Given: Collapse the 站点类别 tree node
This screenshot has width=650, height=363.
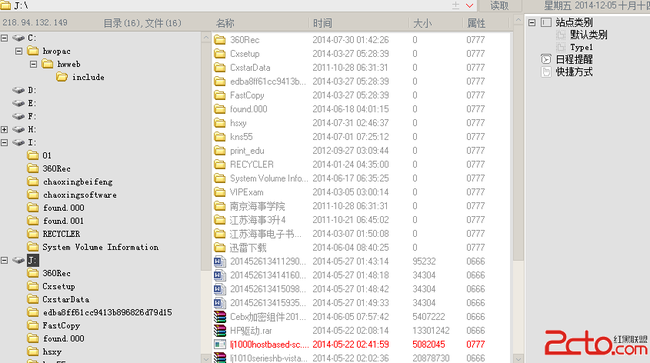Looking at the screenshot, I should 532,22.
